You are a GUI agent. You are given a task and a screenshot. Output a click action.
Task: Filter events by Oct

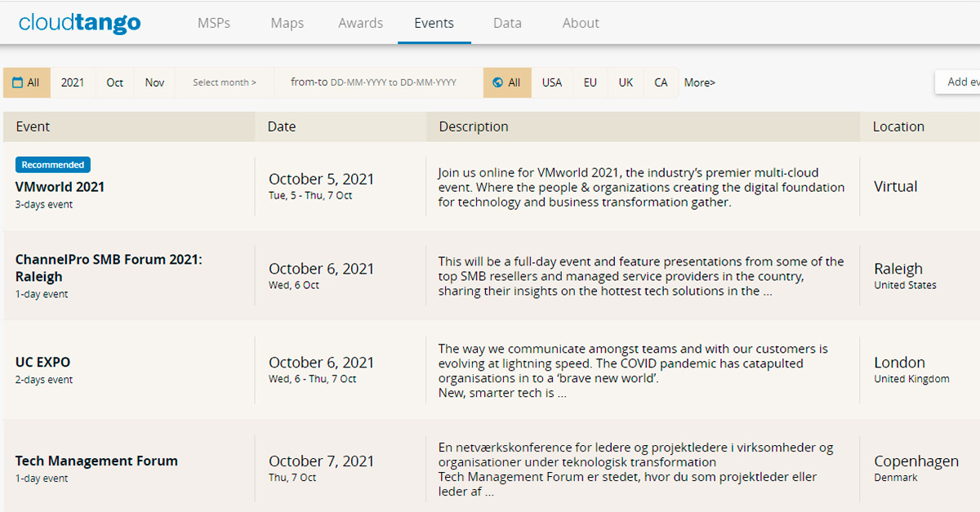point(115,82)
